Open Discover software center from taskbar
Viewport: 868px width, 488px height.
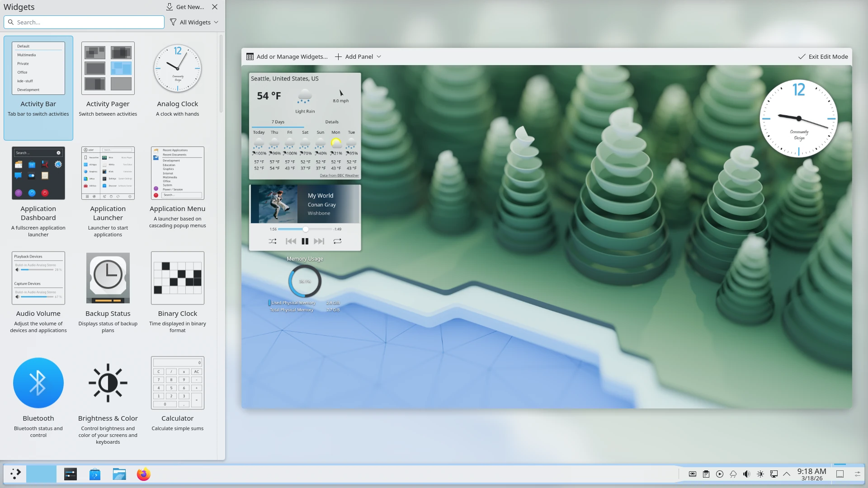(x=95, y=474)
